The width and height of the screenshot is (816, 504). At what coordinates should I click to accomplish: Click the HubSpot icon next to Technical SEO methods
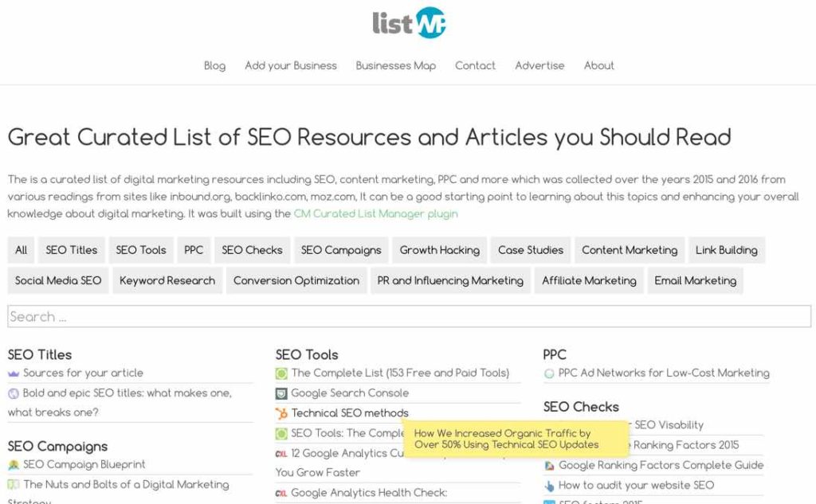[281, 413]
